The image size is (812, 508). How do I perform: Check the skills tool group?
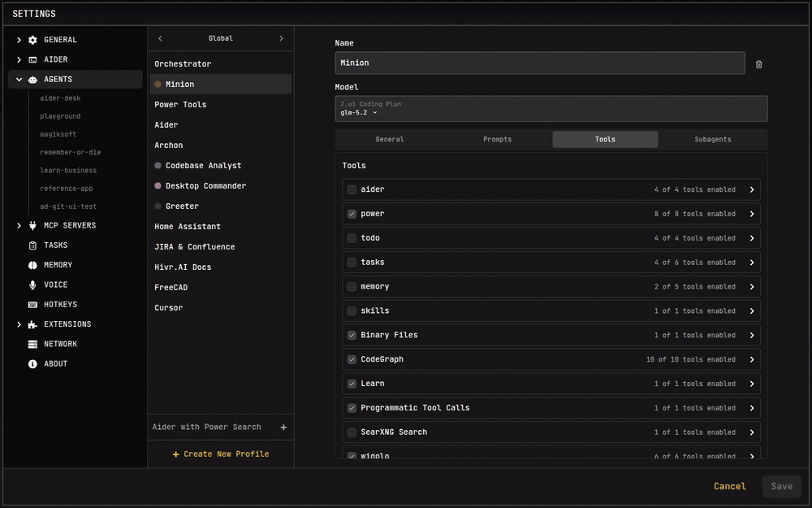[352, 311]
